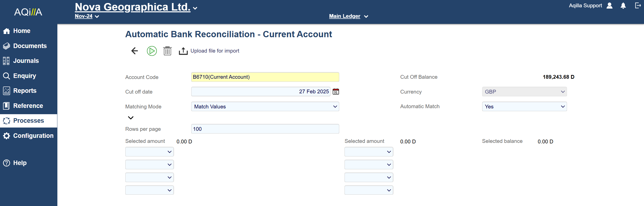This screenshot has width=644, height=206.
Task: Click the back arrow icon
Action: click(135, 51)
